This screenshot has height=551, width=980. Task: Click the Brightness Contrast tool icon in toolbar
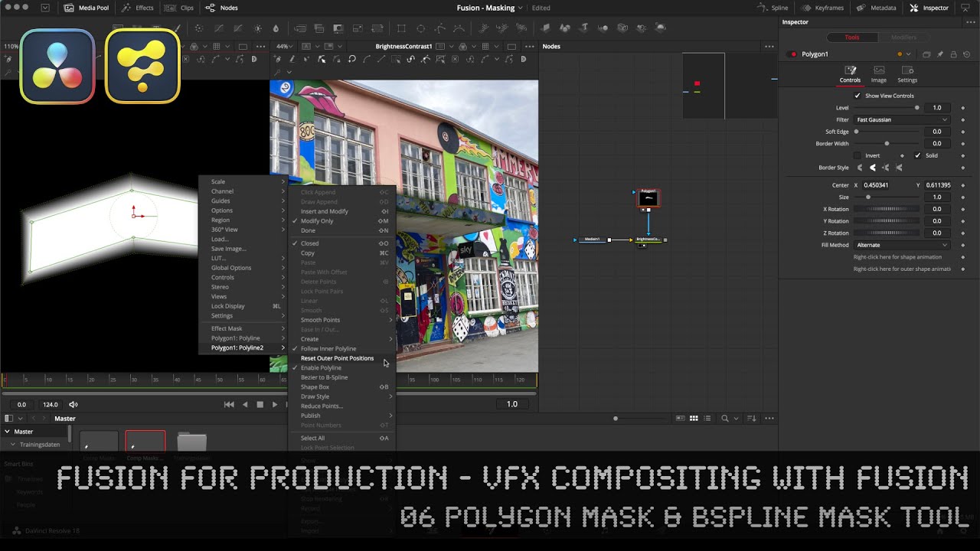257,28
